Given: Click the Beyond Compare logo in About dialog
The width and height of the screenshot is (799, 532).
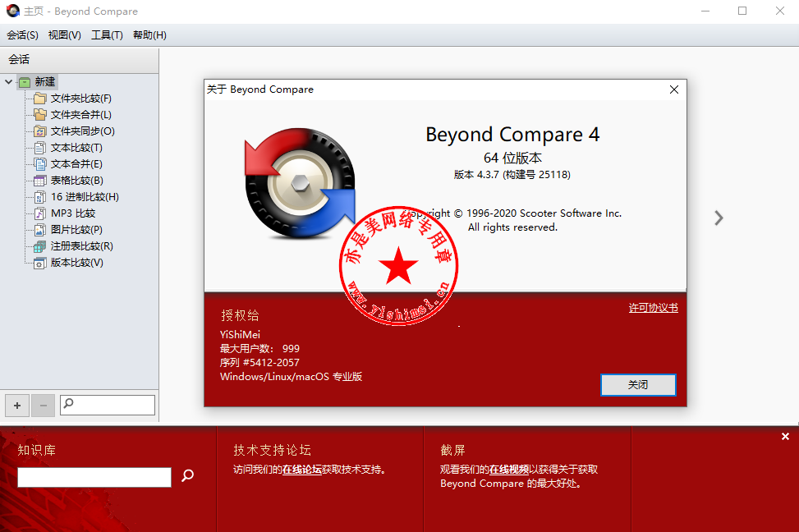Looking at the screenshot, I should point(300,183).
